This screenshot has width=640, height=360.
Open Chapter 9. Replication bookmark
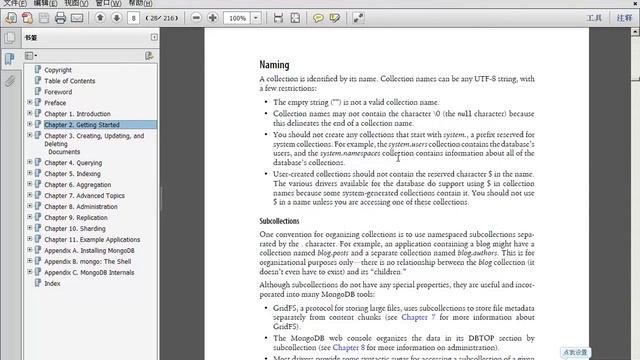pos(76,218)
